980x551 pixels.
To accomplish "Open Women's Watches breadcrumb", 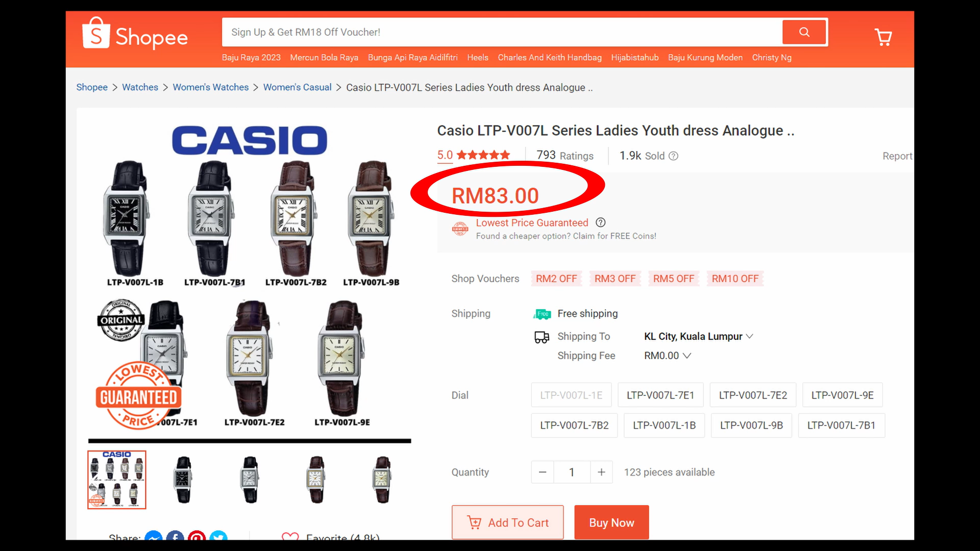I will point(210,87).
